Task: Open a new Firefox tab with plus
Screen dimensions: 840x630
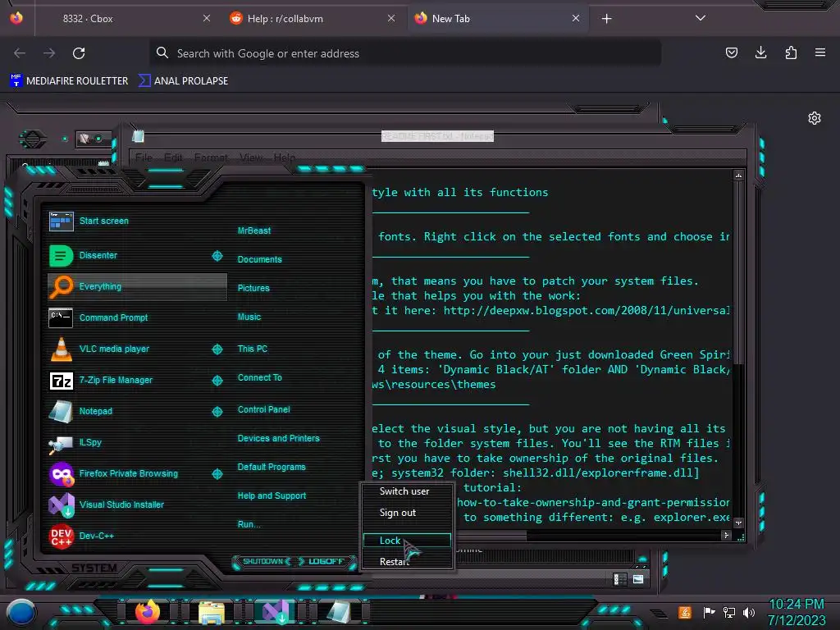Action: (x=606, y=19)
